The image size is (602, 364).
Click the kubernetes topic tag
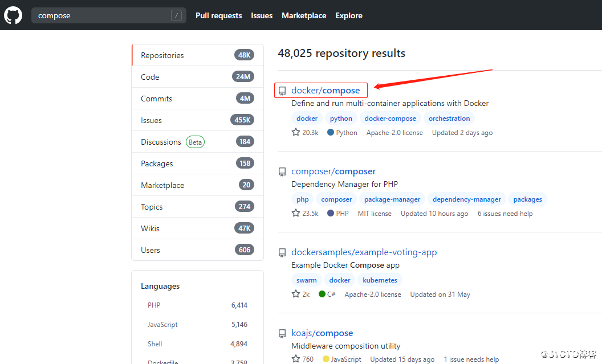pyautogui.click(x=380, y=280)
